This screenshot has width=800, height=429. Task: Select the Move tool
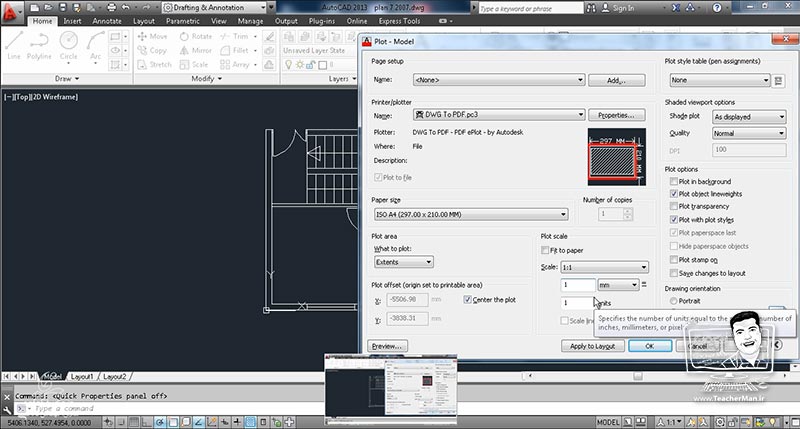point(153,36)
